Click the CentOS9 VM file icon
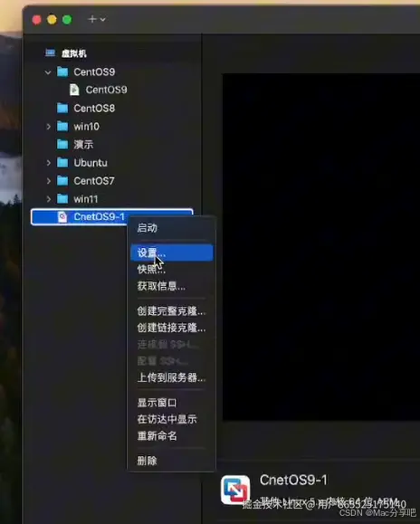 point(74,90)
